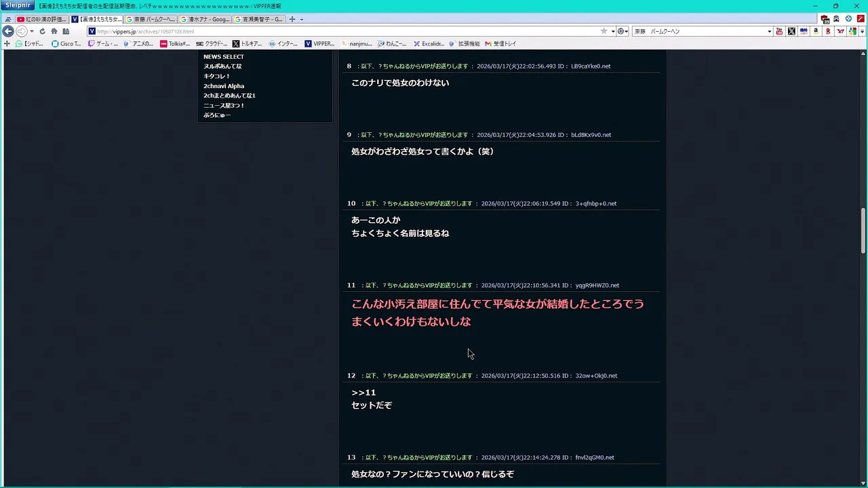This screenshot has width=868, height=488.
Task: Open the extension icon with 83 badge
Action: pos(825,19)
